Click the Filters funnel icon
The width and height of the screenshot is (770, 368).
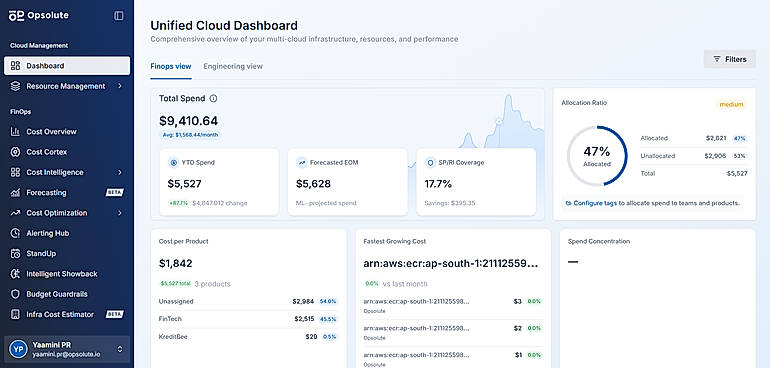(x=717, y=59)
